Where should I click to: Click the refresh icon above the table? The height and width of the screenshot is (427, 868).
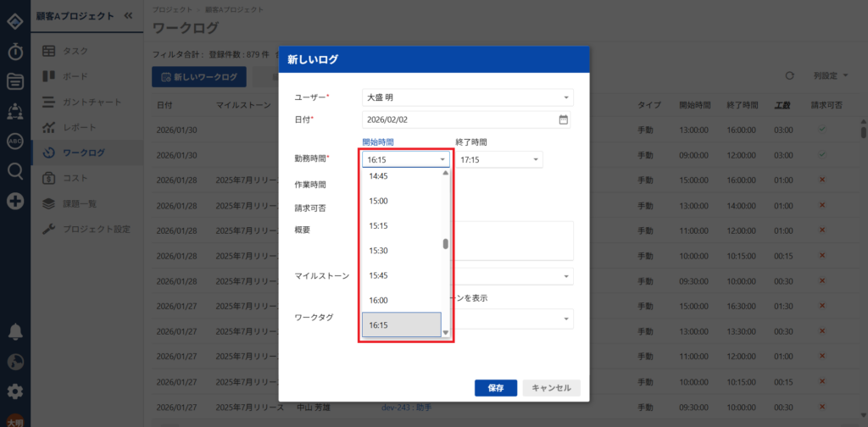pos(789,76)
